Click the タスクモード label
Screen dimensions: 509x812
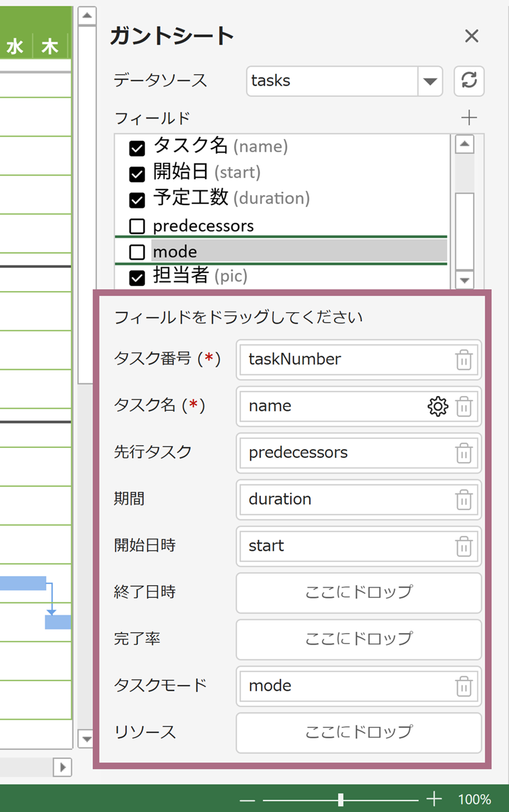point(160,686)
